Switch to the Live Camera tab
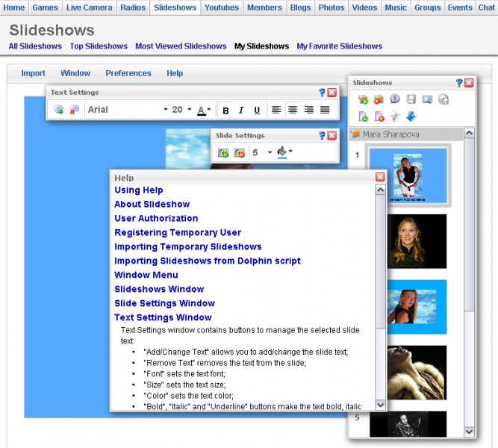The height and width of the screenshot is (448, 498). 89,7
